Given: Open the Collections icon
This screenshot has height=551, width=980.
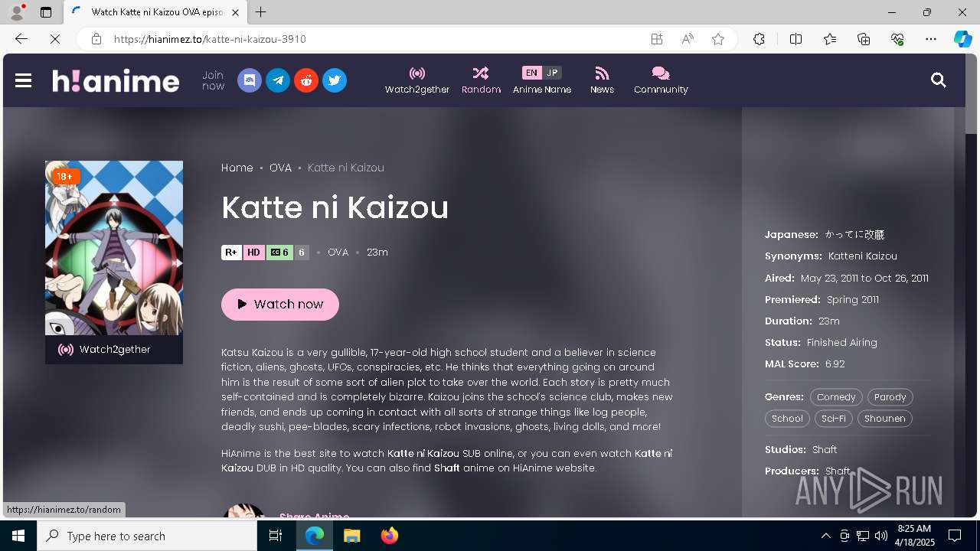Looking at the screenshot, I should 864,39.
